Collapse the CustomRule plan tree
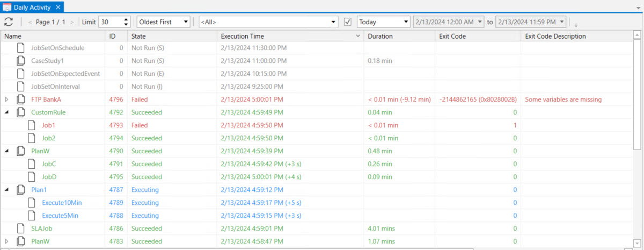 click(x=7, y=112)
